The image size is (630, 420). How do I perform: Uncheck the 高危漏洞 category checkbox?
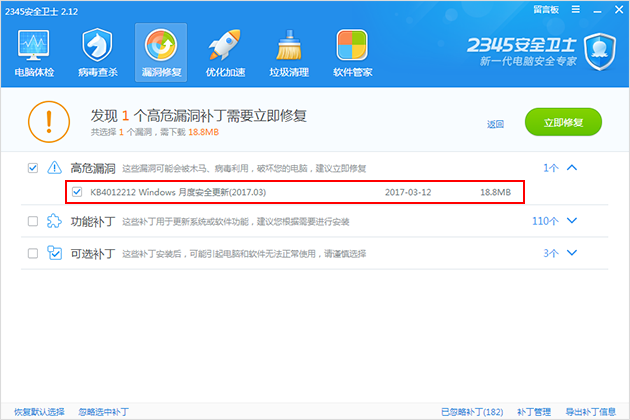tap(33, 168)
